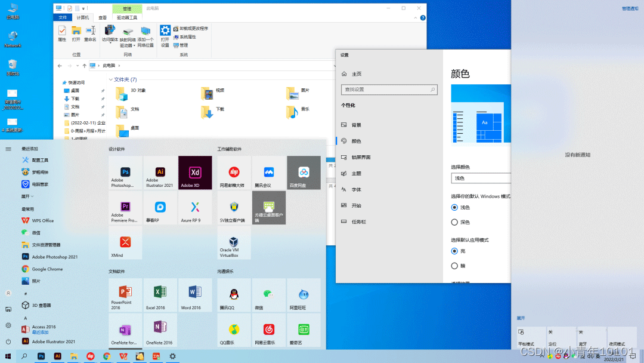Open quick access toolbar customize dropdown
Viewport: 644px width, 363px height.
(83, 8)
